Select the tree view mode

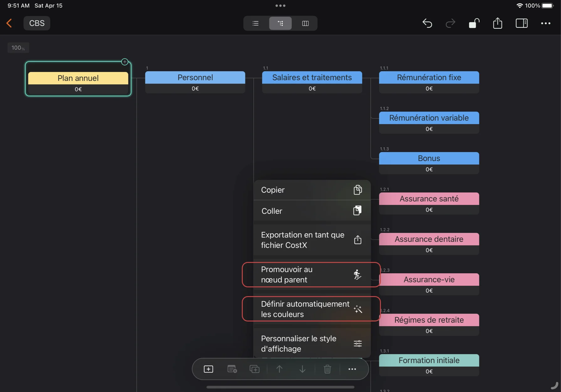pos(280,23)
